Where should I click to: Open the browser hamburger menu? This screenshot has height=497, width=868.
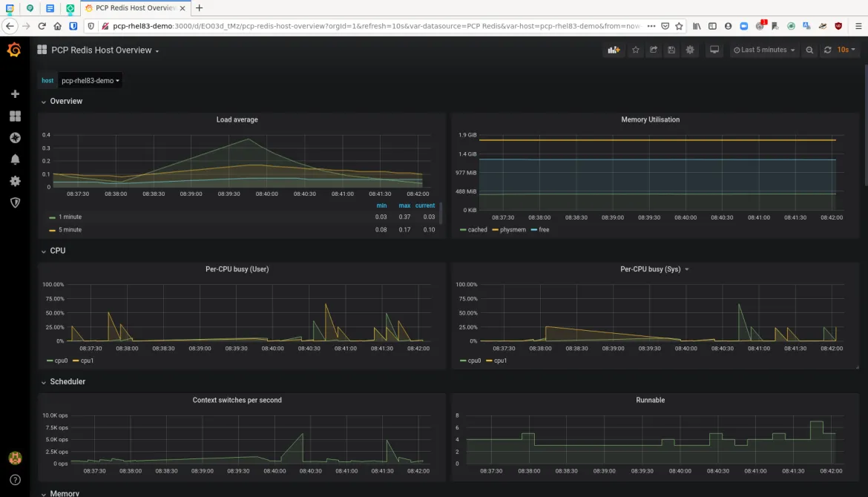pos(858,26)
